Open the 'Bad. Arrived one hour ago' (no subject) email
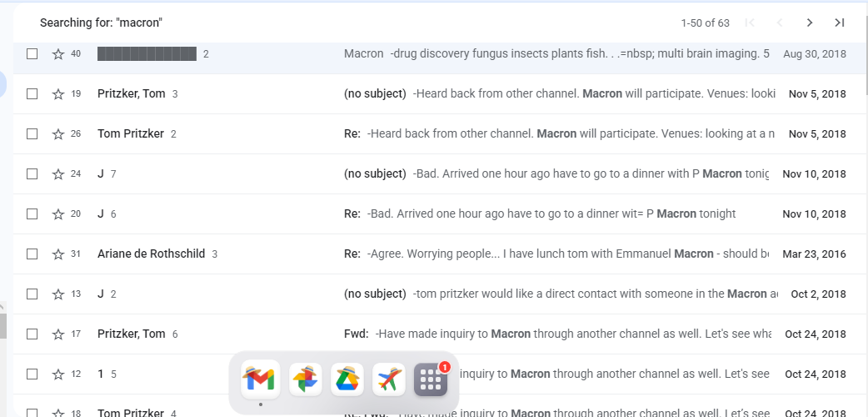The image size is (868, 417). coord(440,173)
